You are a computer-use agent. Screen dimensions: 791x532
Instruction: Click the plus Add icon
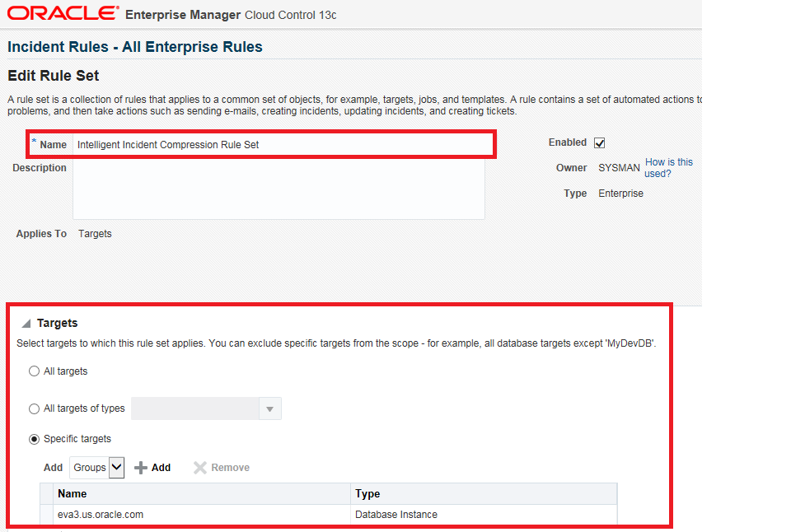141,468
